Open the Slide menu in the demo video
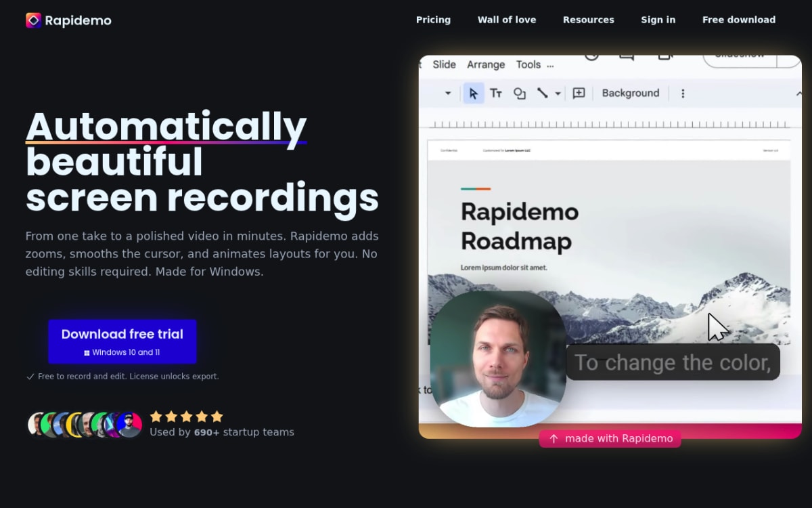Viewport: 812px width, 508px height. click(444, 64)
